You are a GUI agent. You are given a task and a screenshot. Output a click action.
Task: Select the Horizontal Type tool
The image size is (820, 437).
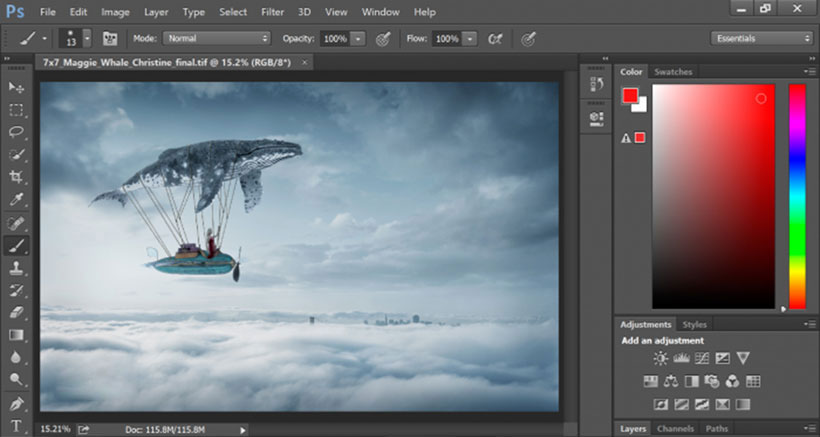17,426
